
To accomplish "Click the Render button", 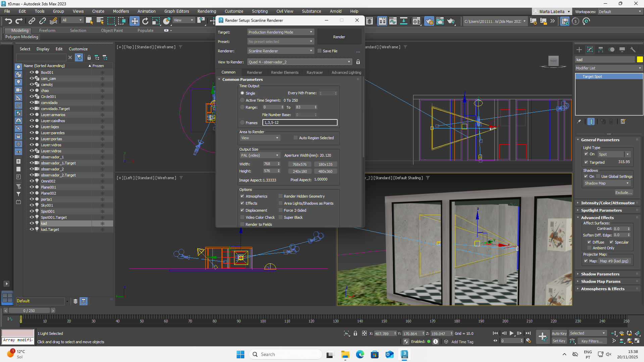I will (x=339, y=37).
